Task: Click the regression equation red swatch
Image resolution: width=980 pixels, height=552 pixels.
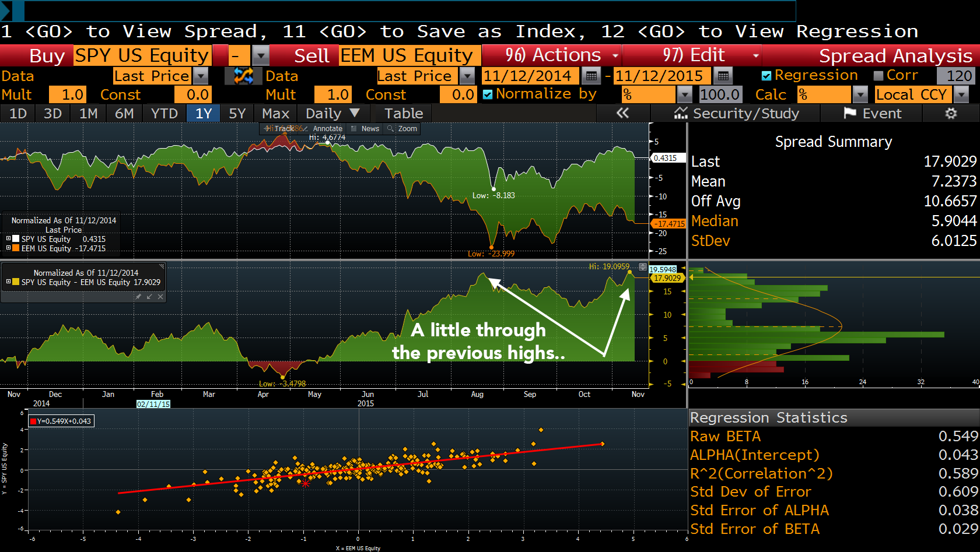Action: click(33, 421)
